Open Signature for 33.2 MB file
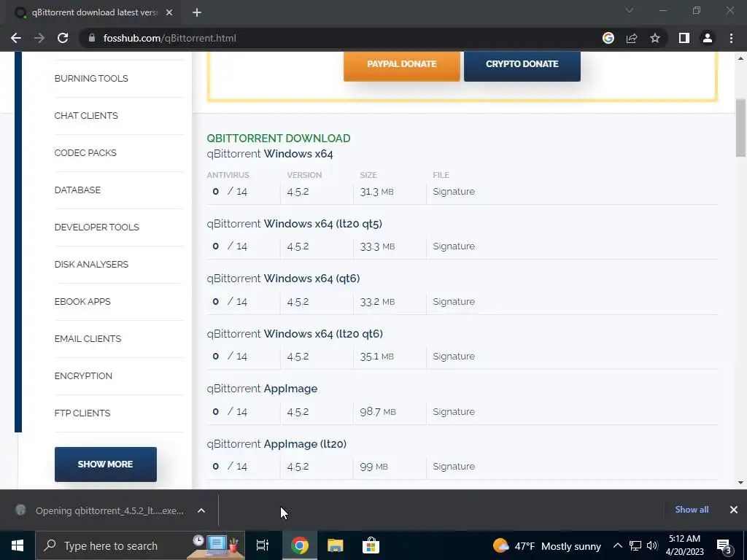The height and width of the screenshot is (560, 747). point(454,301)
